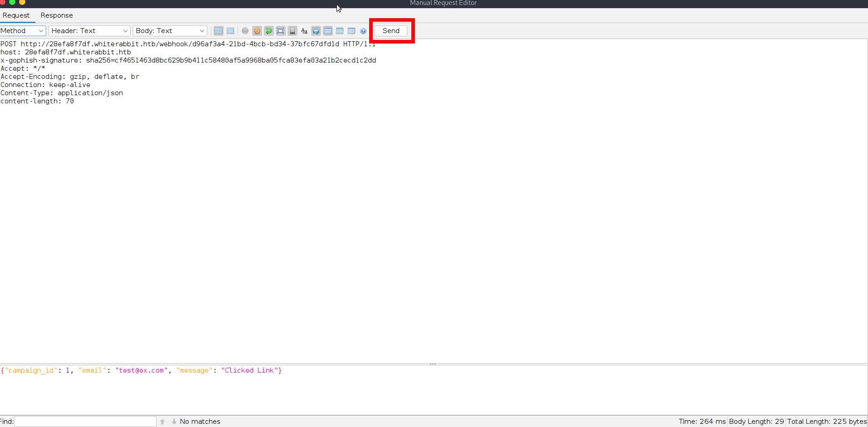Toggle the green follow redirect arrow icon
The width and height of the screenshot is (868, 427).
269,31
